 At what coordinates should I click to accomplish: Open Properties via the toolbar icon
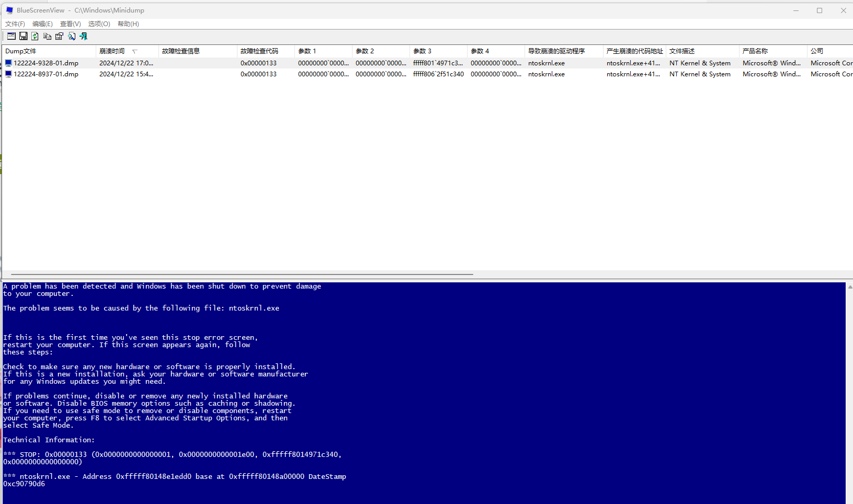pos(59,36)
